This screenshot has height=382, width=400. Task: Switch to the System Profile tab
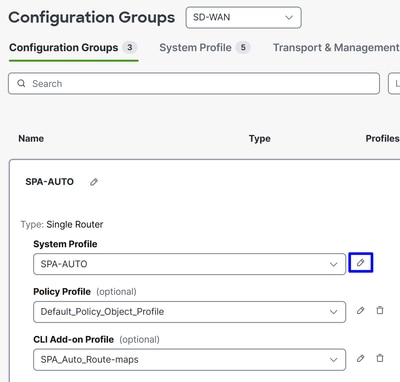pyautogui.click(x=205, y=48)
